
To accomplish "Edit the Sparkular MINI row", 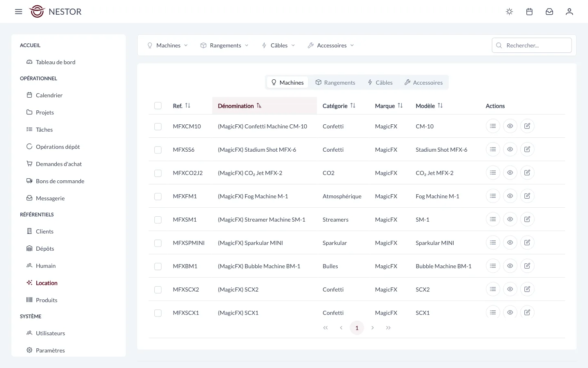I will pyautogui.click(x=527, y=242).
